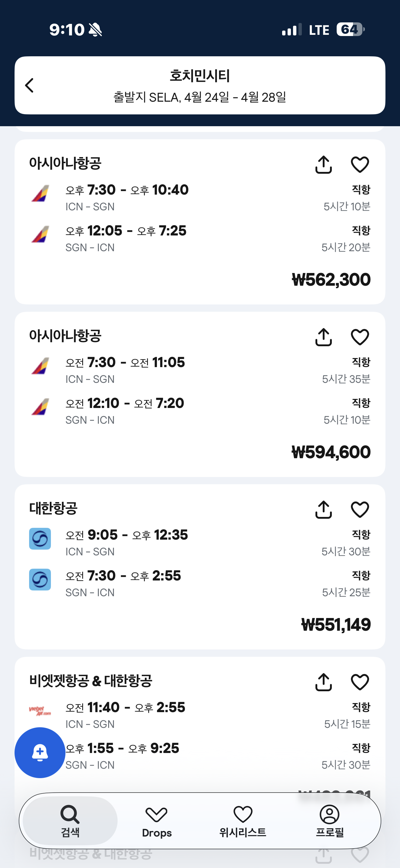Share the ₩594,600 Asiana Airlines flight

[x=323, y=337]
